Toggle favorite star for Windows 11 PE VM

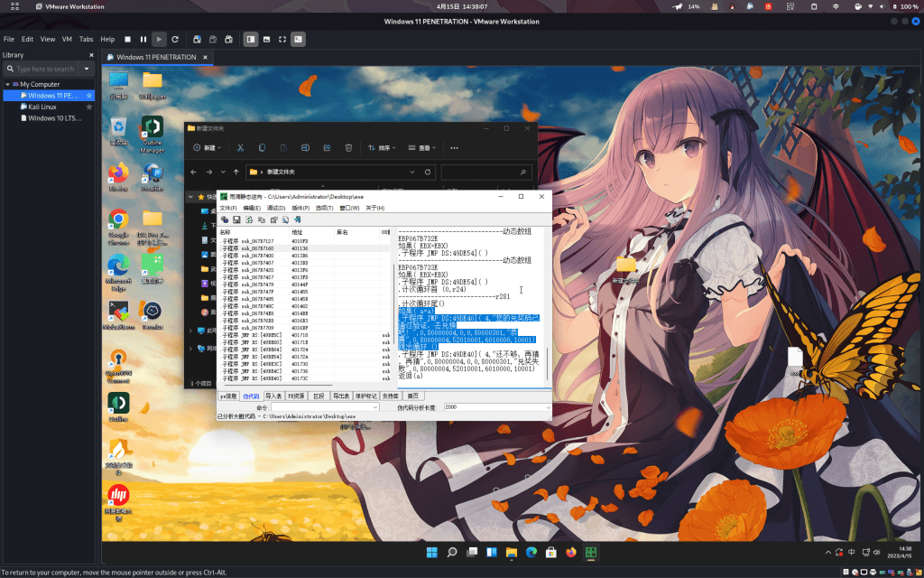point(89,96)
